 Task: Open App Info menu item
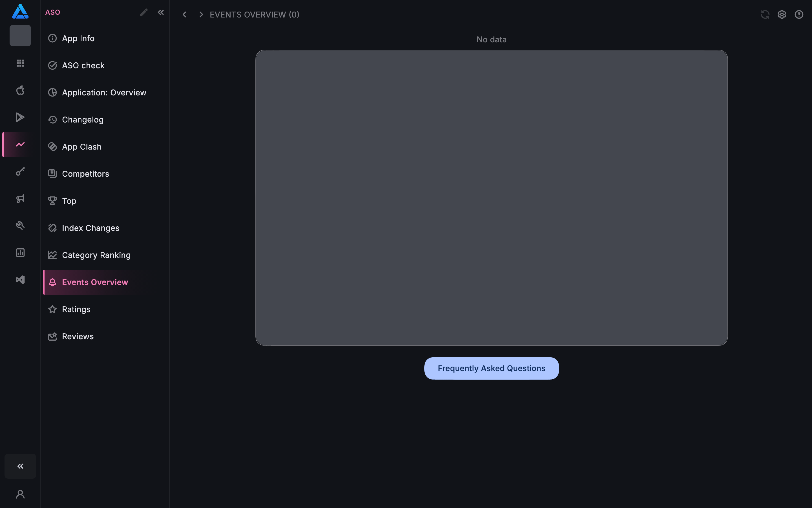coord(105,38)
